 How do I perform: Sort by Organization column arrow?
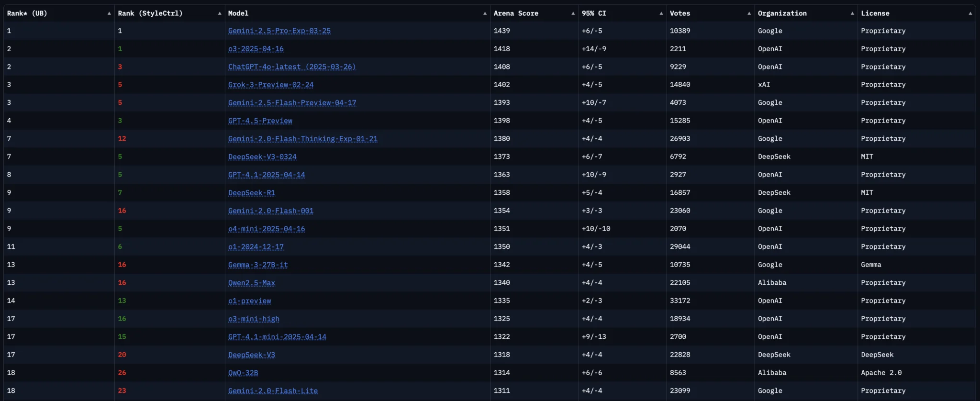coord(852,13)
